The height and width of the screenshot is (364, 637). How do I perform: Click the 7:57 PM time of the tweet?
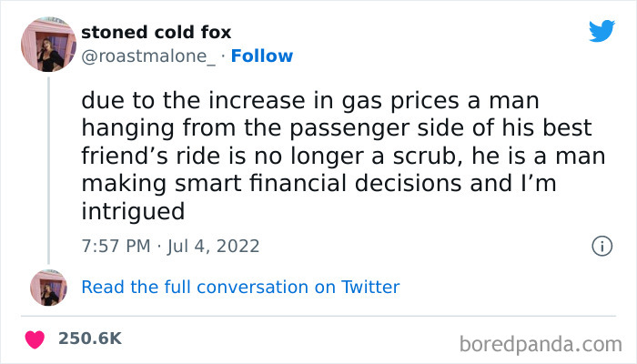116,246
